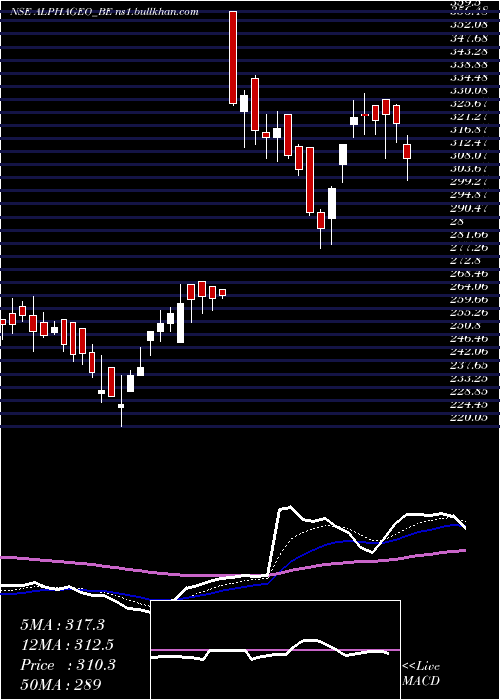Click the 334.48 price axis label

click(x=468, y=77)
